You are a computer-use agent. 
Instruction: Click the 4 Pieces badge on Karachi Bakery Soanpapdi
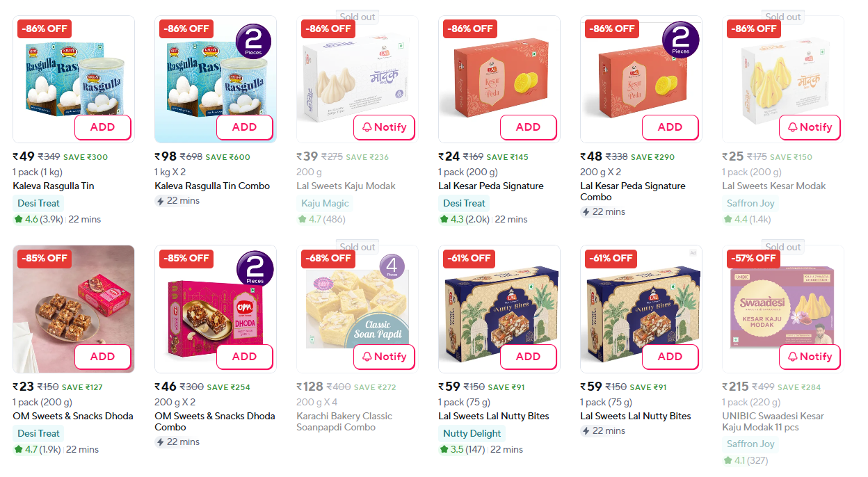392,267
